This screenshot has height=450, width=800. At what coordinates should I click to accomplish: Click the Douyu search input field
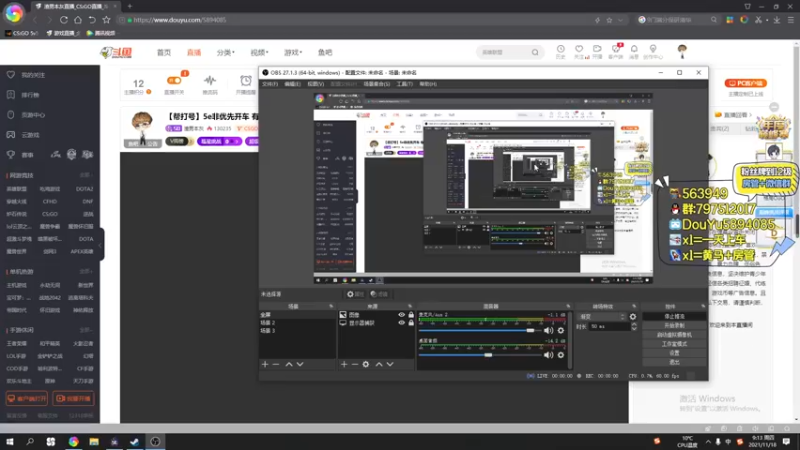coord(504,52)
